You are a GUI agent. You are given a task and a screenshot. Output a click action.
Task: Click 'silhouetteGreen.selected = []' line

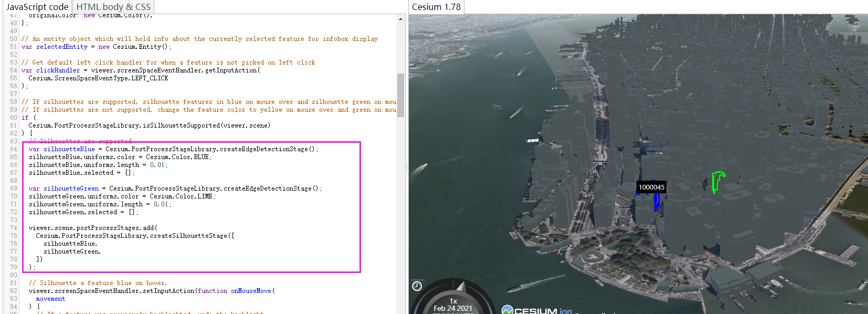pos(84,212)
